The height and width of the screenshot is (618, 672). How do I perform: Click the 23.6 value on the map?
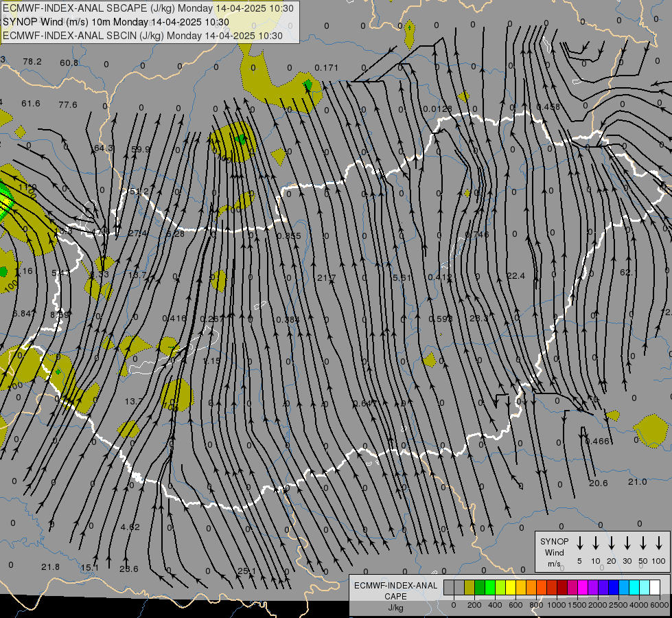pos(129,569)
